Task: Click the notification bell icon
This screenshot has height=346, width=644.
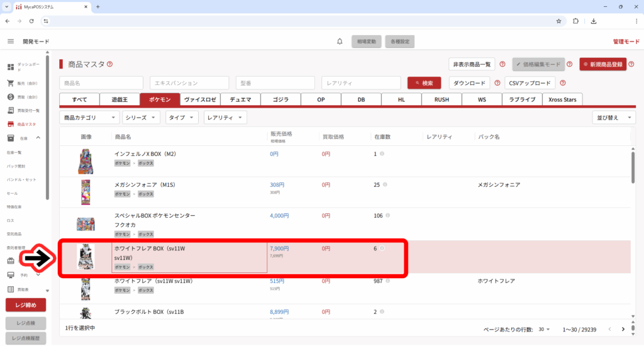Action: tap(340, 42)
